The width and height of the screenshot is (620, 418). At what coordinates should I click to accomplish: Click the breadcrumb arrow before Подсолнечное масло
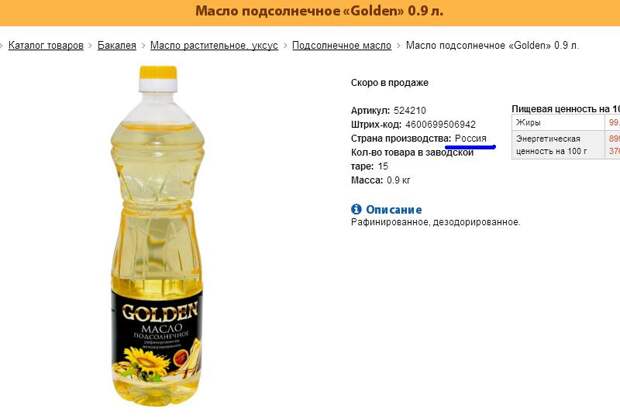(x=285, y=46)
